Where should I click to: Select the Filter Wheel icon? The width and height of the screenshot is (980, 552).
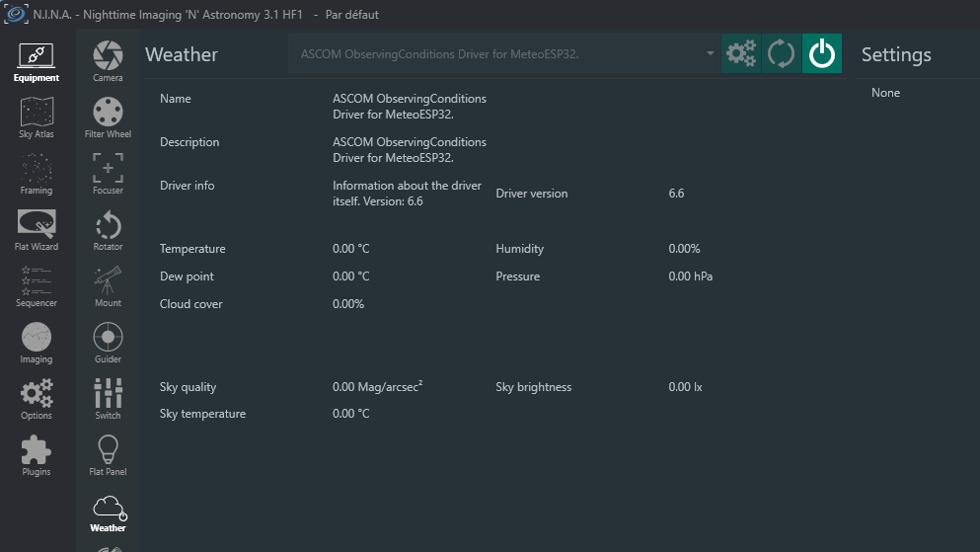click(108, 116)
